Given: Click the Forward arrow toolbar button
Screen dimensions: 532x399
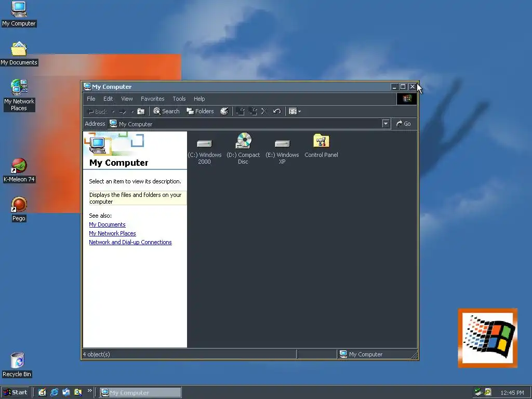Looking at the screenshot, I should 123,111.
